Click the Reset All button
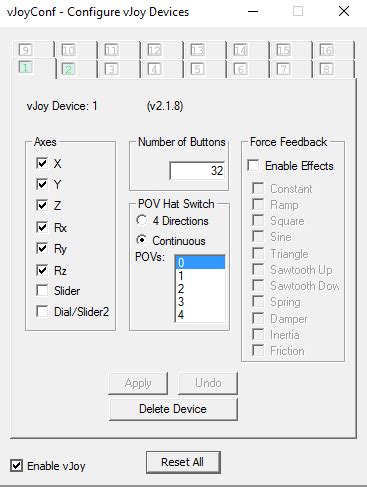367x487 pixels. [183, 462]
